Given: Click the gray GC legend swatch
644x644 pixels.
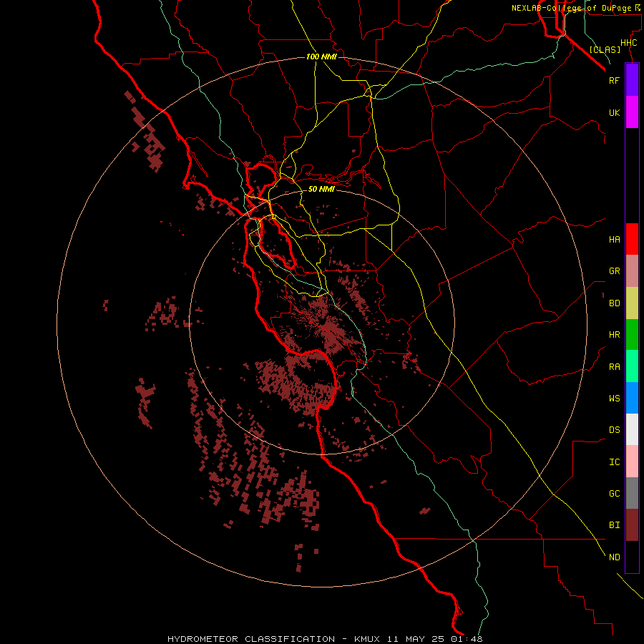Looking at the screenshot, I should click(632, 493).
